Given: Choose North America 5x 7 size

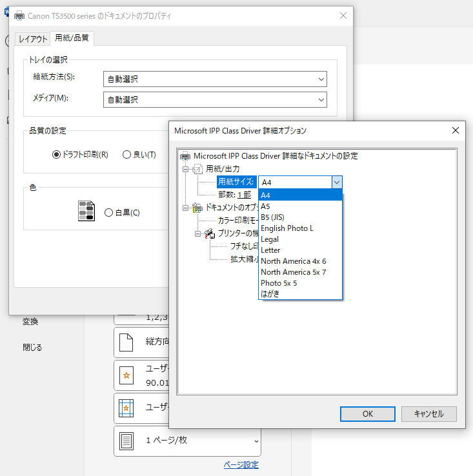Looking at the screenshot, I should coord(300,272).
